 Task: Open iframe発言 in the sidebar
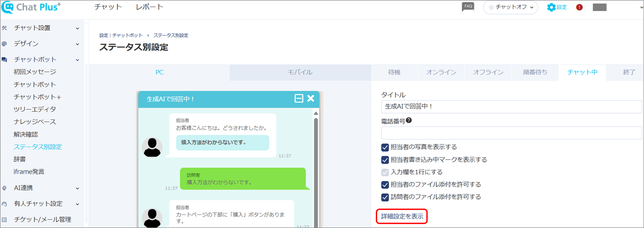coord(29,172)
